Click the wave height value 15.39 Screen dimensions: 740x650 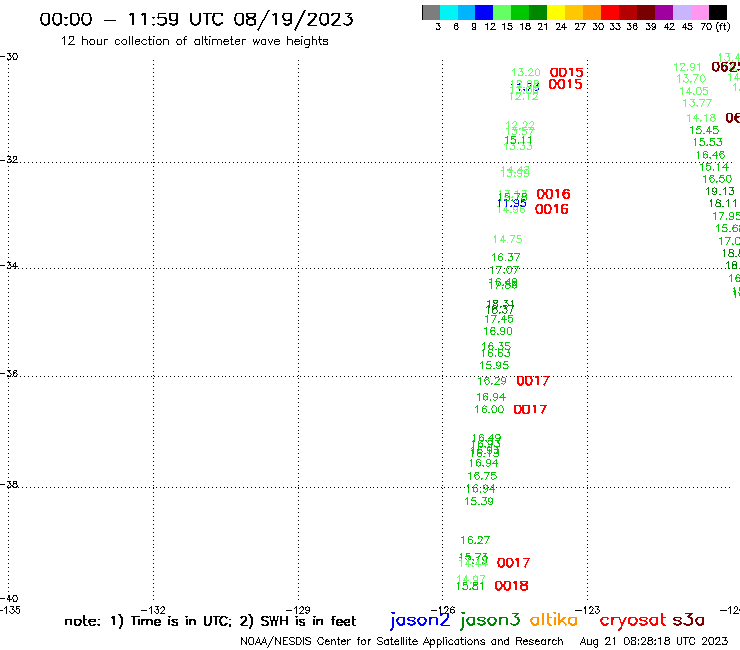pos(479,501)
